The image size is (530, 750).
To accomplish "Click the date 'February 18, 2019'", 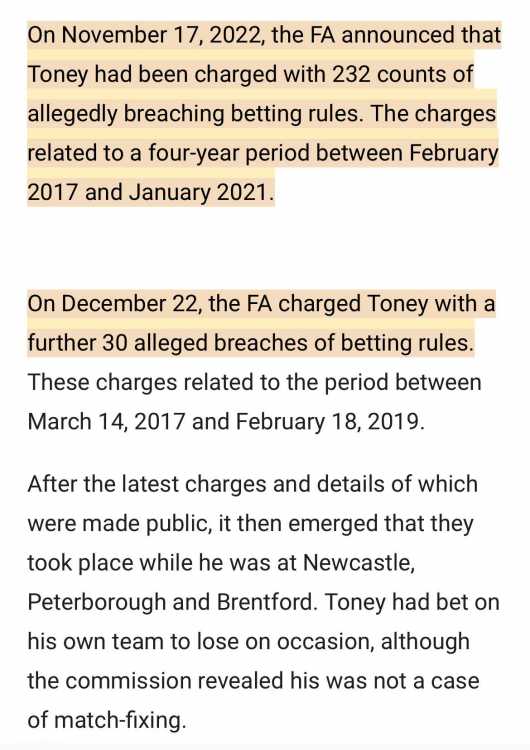I will pyautogui.click(x=327, y=422).
